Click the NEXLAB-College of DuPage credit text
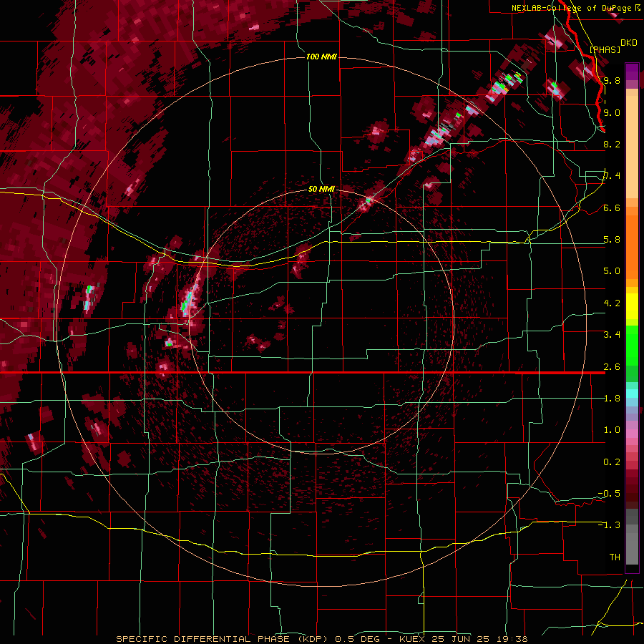The image size is (644, 644). click(572, 8)
